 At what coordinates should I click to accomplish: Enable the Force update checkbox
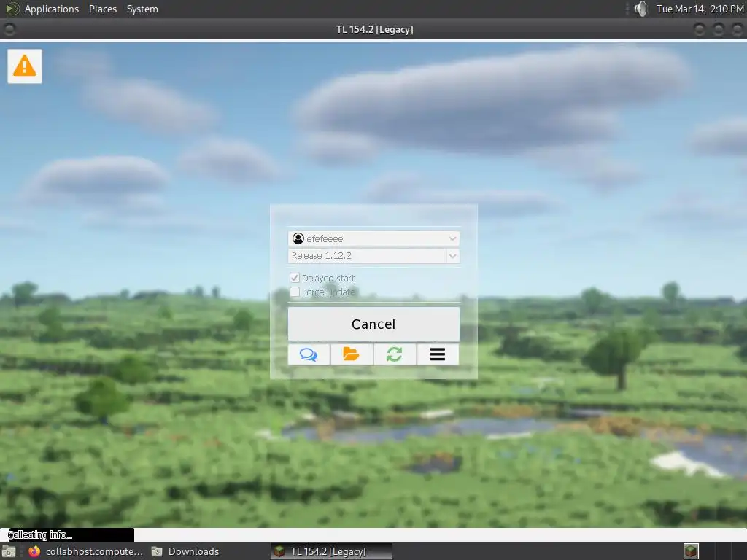(295, 292)
